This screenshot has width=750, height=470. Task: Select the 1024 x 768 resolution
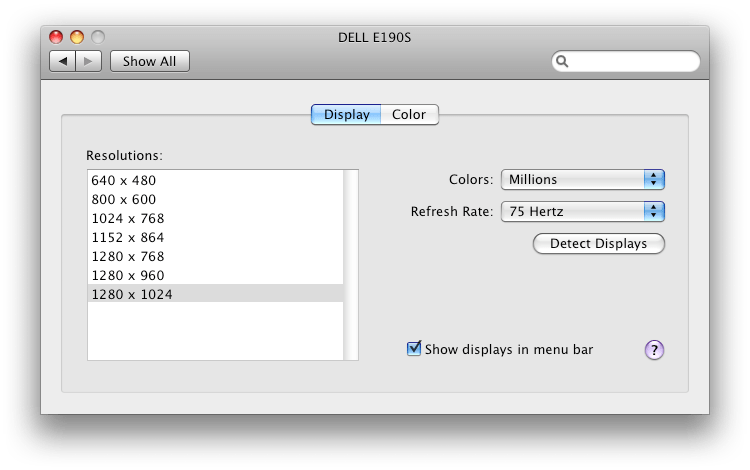pos(215,219)
